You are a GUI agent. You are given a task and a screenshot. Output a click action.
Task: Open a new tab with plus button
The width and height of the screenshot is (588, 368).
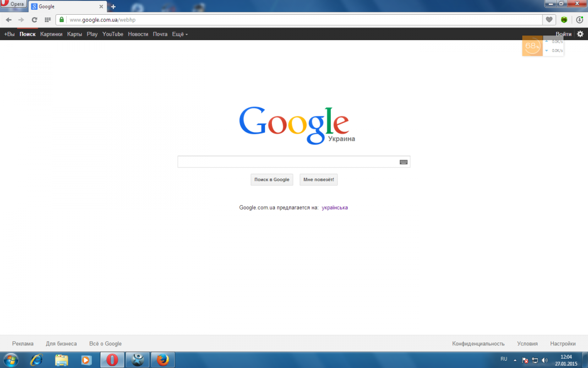(113, 7)
